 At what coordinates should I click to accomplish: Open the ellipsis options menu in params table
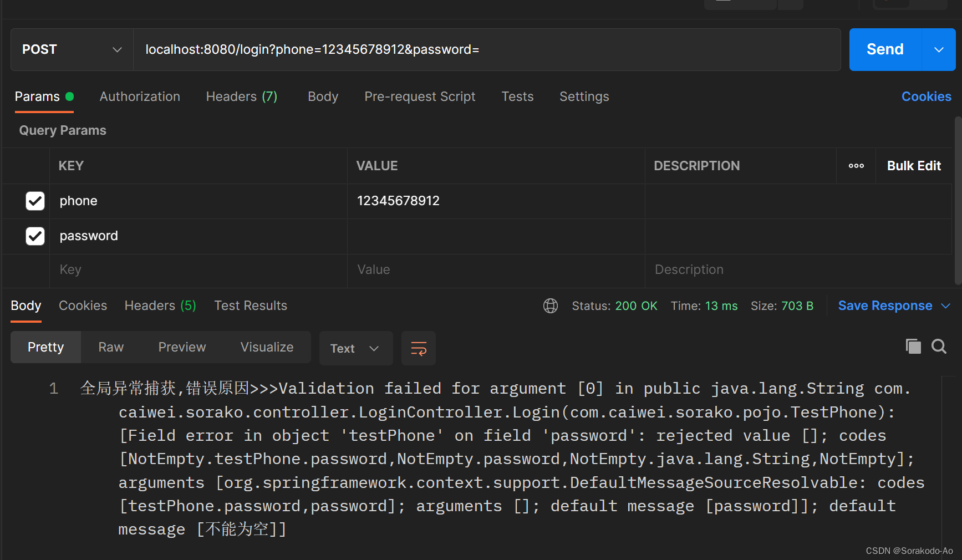(856, 166)
